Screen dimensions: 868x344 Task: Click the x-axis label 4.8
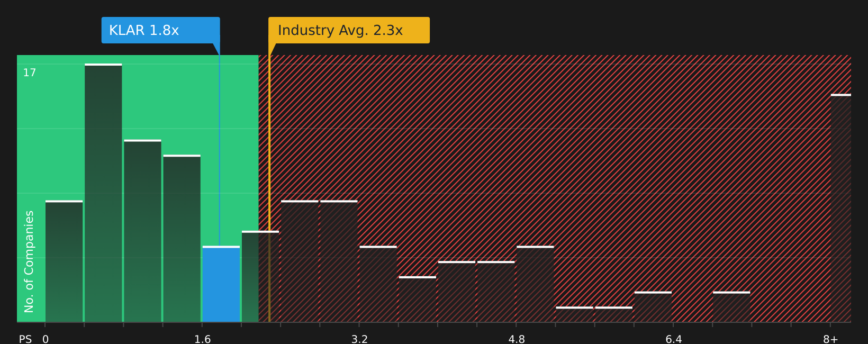coord(517,339)
